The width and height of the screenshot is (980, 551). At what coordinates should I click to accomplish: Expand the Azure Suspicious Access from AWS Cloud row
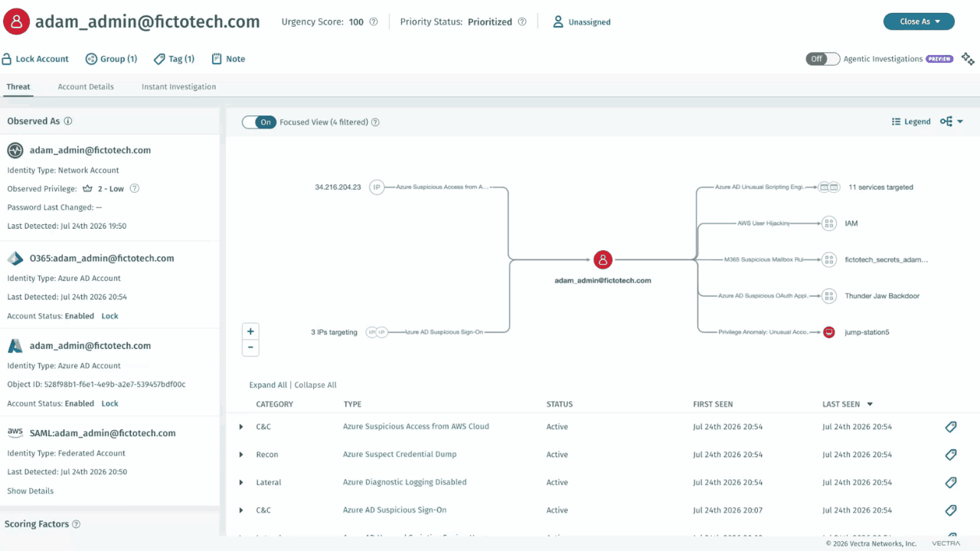pos(241,427)
